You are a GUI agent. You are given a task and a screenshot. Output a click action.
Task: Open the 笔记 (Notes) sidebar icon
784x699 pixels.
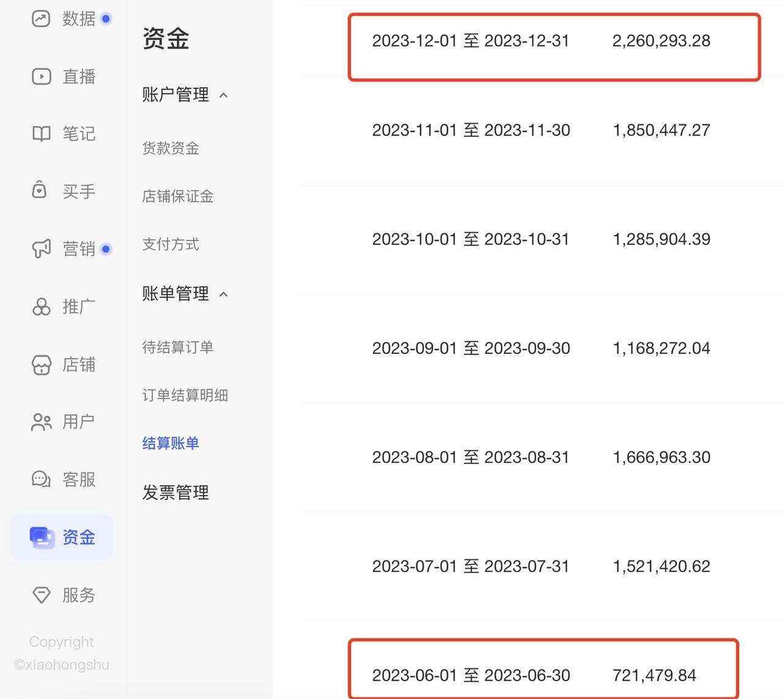[x=40, y=133]
